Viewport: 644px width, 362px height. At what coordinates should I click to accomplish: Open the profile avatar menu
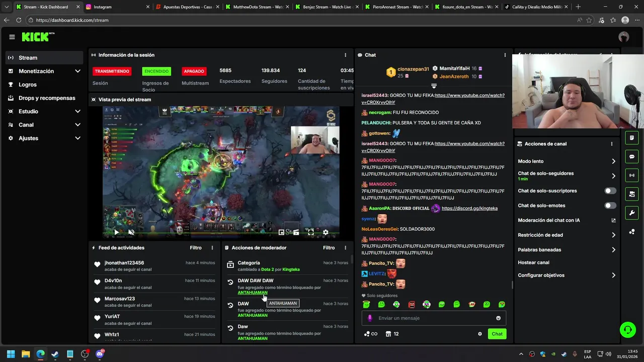point(624,37)
